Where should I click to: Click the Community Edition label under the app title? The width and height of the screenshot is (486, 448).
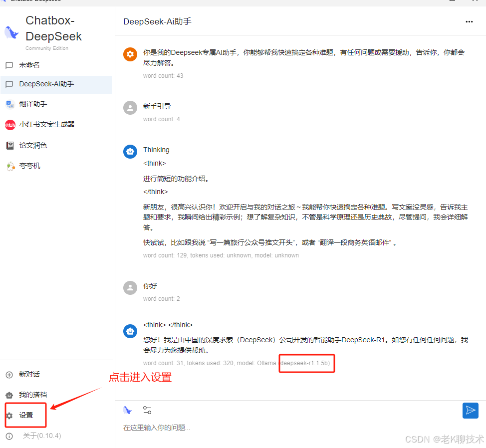click(x=47, y=48)
